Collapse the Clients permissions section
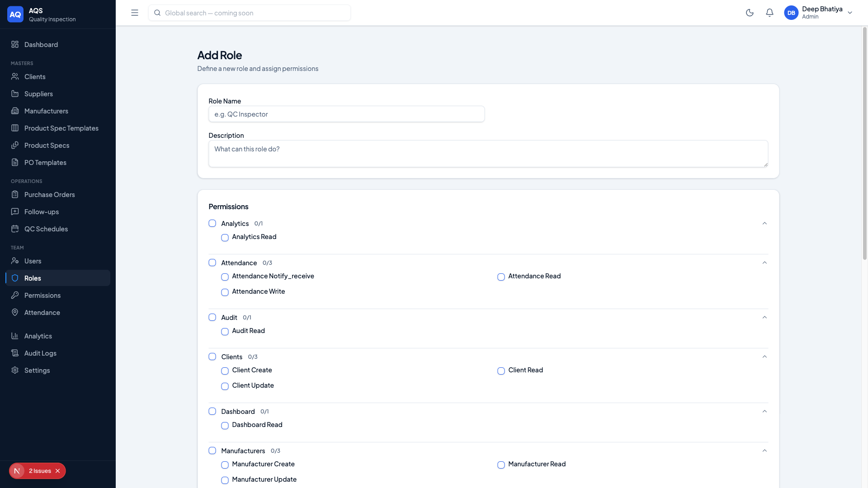868x488 pixels. coord(764,357)
